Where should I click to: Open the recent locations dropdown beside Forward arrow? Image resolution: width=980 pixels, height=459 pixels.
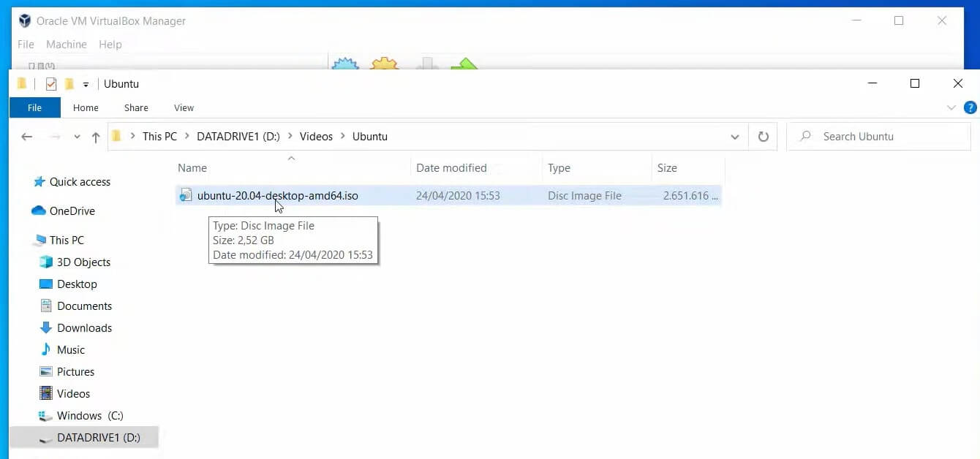(x=77, y=137)
